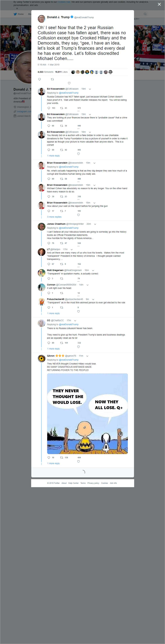Viewport: 165px width, 644px height.
Task: Open the dropdown arrow on Potuschecker45's reply
Action: click(93, 299)
